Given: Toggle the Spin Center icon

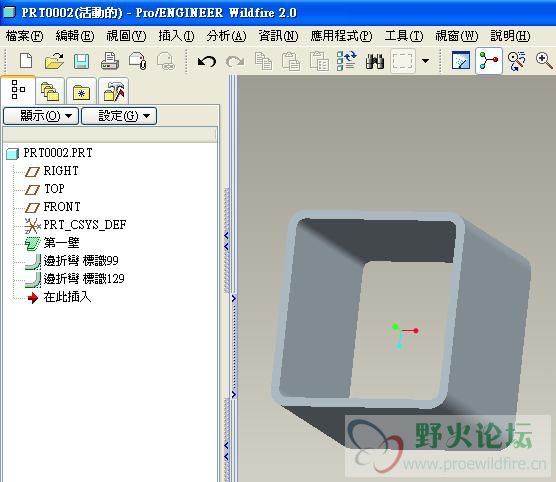Looking at the screenshot, I should click(489, 61).
